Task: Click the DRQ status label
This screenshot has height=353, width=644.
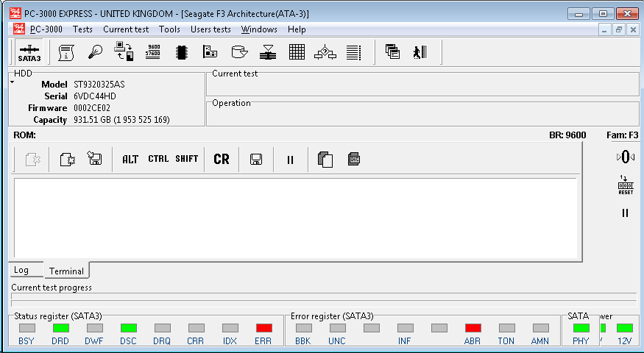Action: pyautogui.click(x=162, y=341)
